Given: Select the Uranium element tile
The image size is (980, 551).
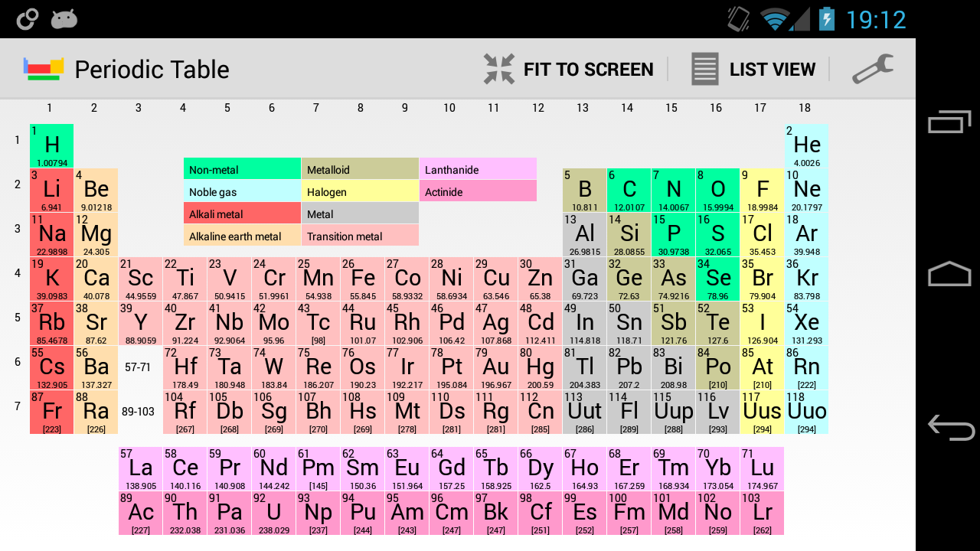Looking at the screenshot, I should pyautogui.click(x=273, y=513).
